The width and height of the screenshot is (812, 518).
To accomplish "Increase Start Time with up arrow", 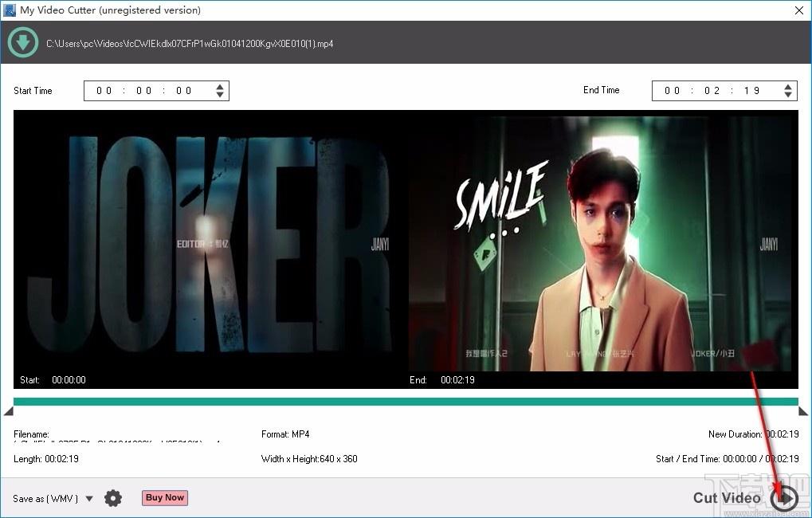I will point(220,87).
